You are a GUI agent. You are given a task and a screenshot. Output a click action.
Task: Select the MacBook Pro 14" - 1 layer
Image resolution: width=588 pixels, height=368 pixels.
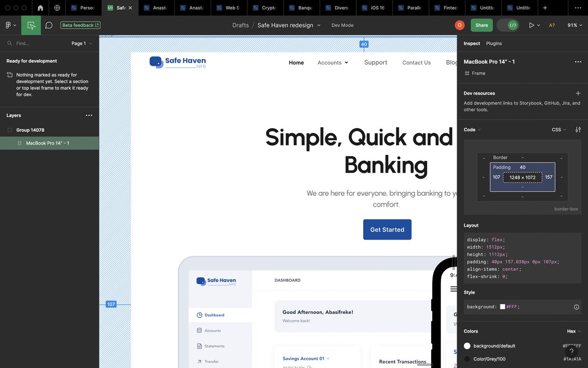tap(49, 143)
